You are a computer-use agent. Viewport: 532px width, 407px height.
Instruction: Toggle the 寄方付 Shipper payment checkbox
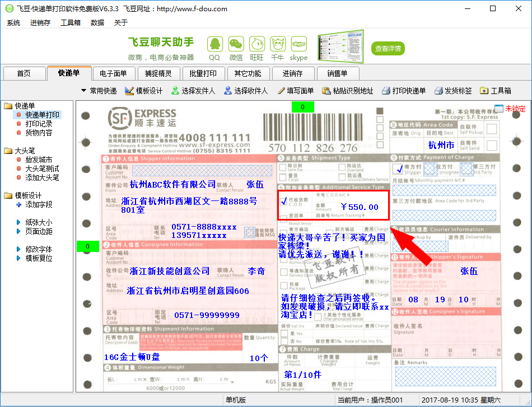pos(398,169)
